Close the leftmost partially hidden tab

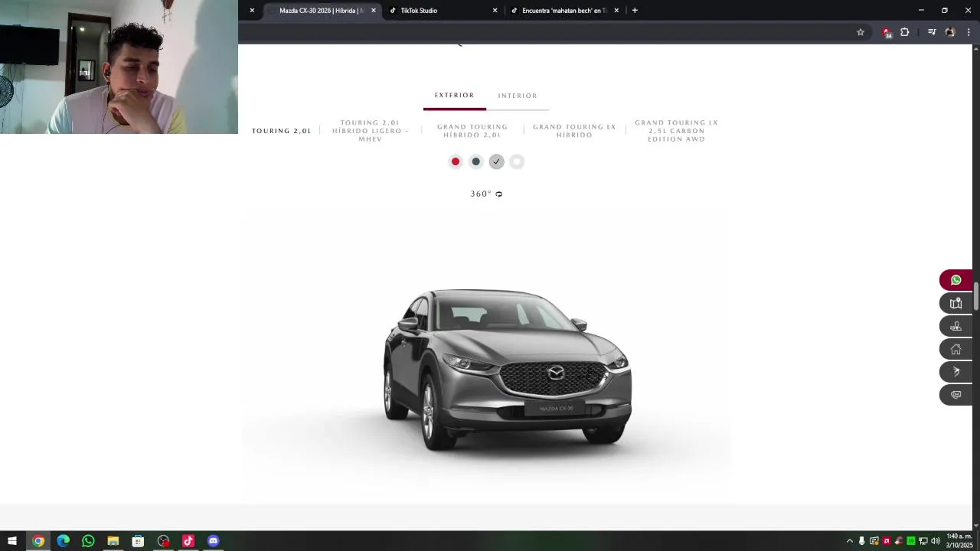(x=252, y=11)
